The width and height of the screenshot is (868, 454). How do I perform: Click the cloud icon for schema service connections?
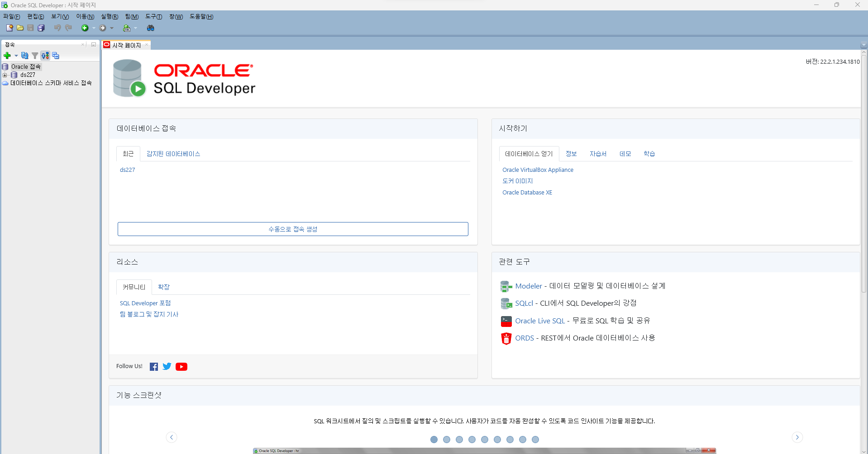point(5,83)
